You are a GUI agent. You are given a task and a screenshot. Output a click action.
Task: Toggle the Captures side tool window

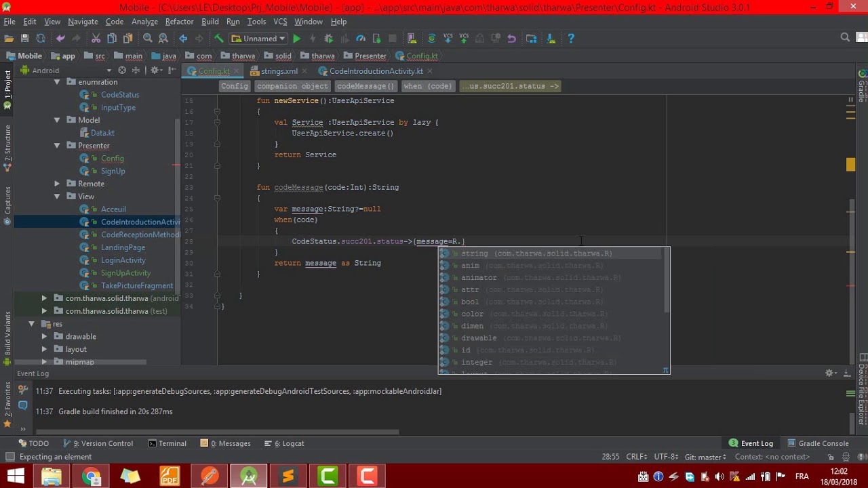(x=7, y=205)
